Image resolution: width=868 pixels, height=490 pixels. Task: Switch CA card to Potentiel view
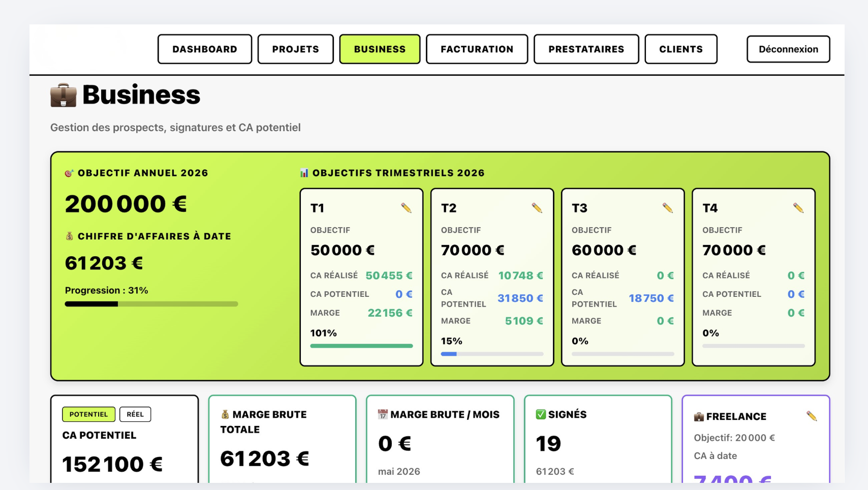[89, 414]
